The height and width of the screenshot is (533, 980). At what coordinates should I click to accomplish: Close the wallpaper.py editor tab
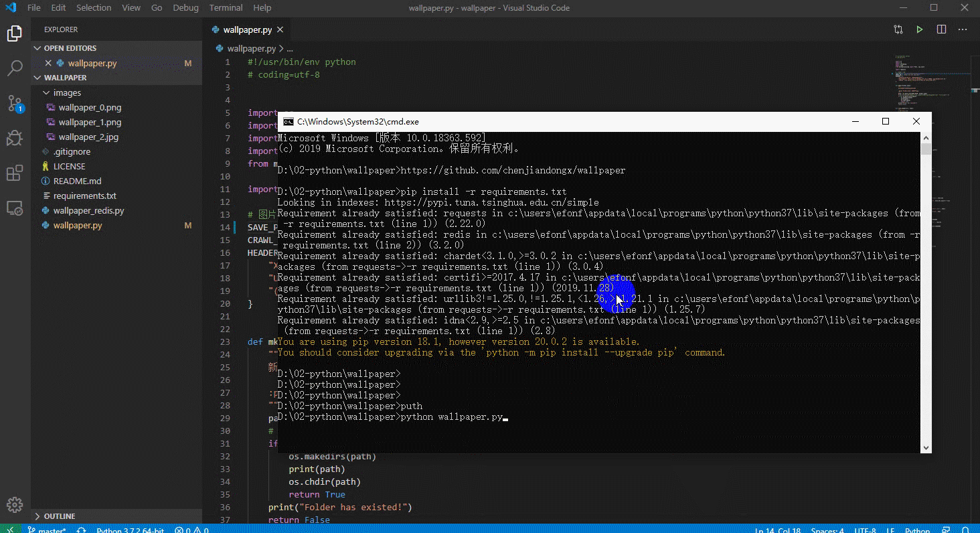(280, 29)
